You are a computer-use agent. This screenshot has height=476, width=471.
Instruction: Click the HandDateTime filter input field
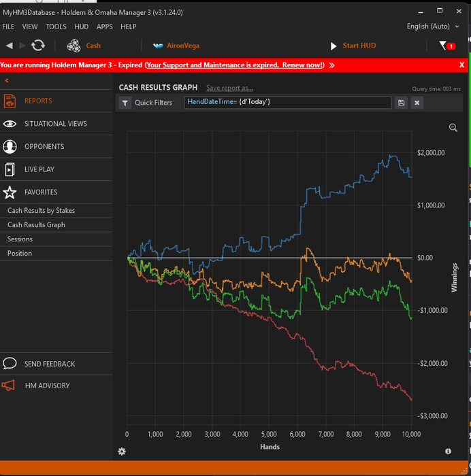pyautogui.click(x=287, y=102)
